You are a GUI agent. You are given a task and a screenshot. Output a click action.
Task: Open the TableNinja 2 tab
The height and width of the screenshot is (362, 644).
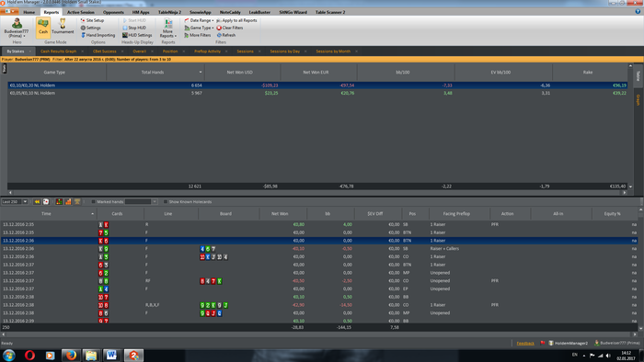pyautogui.click(x=169, y=12)
